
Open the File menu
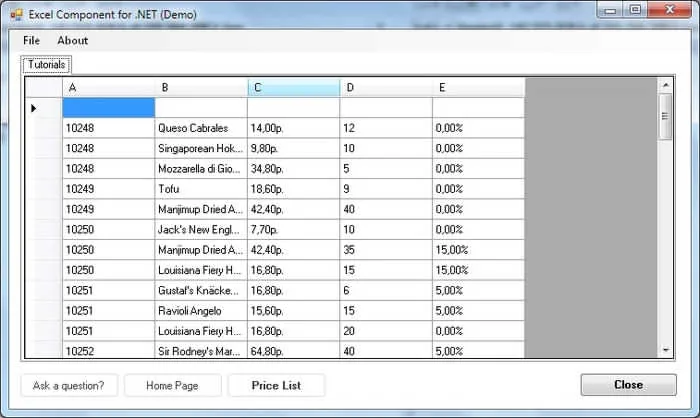coord(31,41)
